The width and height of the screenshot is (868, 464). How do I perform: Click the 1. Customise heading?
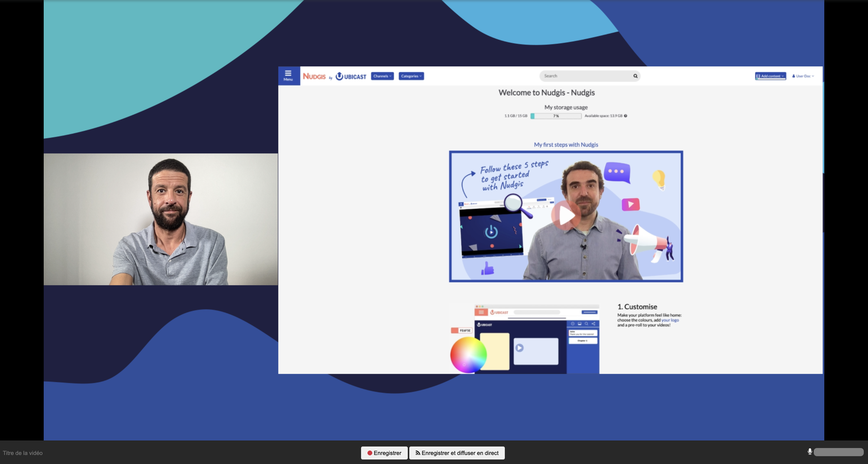(637, 307)
